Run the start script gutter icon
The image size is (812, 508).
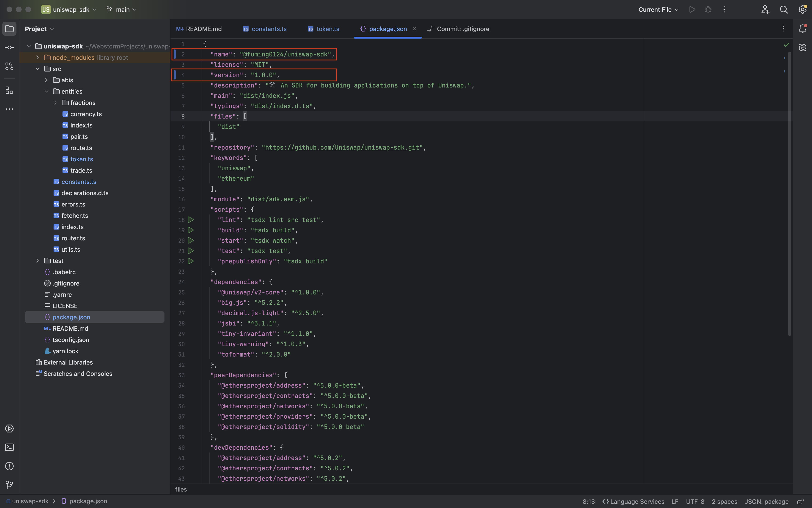point(191,241)
